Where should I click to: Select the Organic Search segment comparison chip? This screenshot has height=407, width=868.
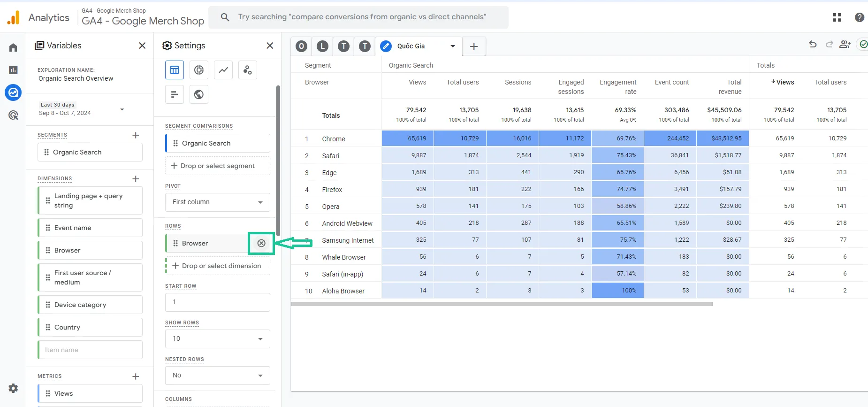(218, 143)
